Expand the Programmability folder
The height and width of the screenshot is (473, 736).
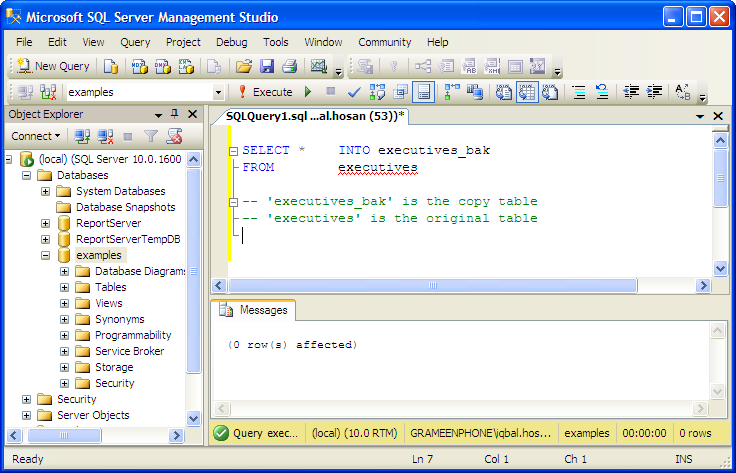pyautogui.click(x=64, y=336)
